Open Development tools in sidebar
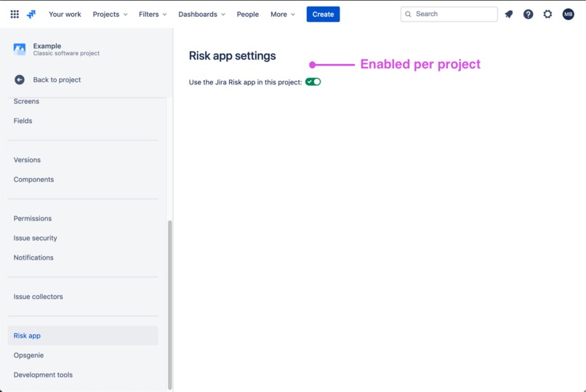The image size is (586, 392). click(x=43, y=375)
